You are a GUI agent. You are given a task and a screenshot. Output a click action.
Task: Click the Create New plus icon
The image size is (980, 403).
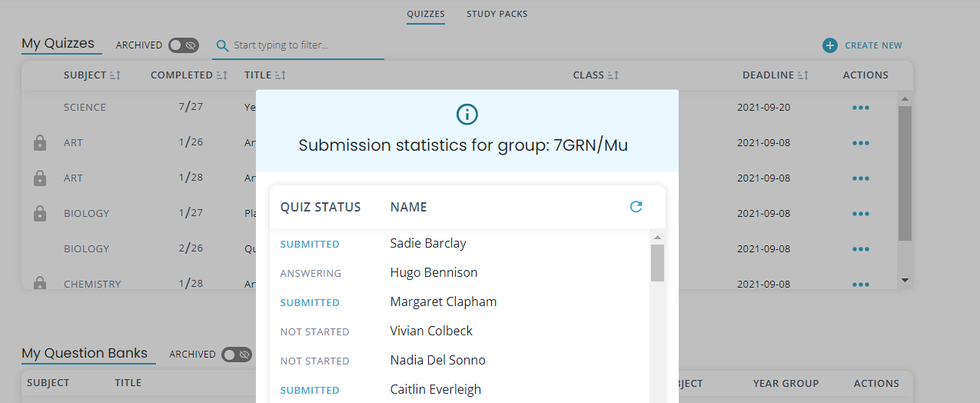click(x=830, y=45)
